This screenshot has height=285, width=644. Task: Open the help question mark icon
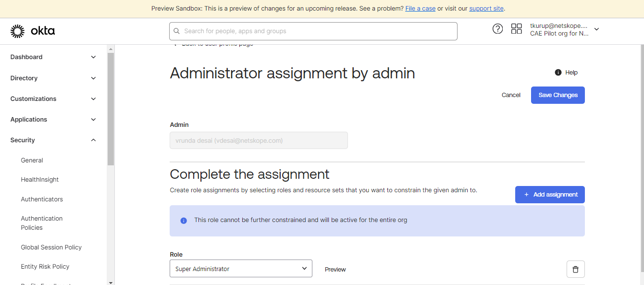498,29
